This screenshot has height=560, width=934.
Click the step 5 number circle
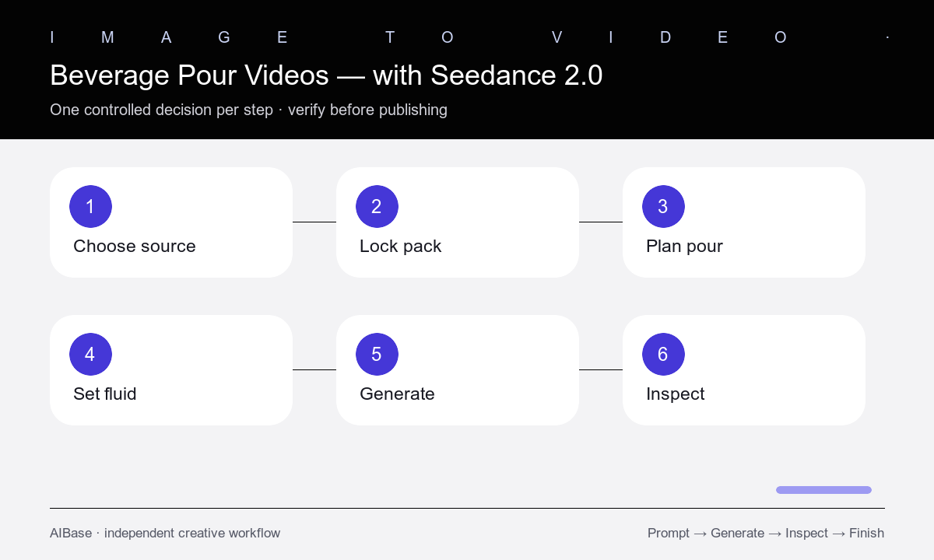(377, 355)
